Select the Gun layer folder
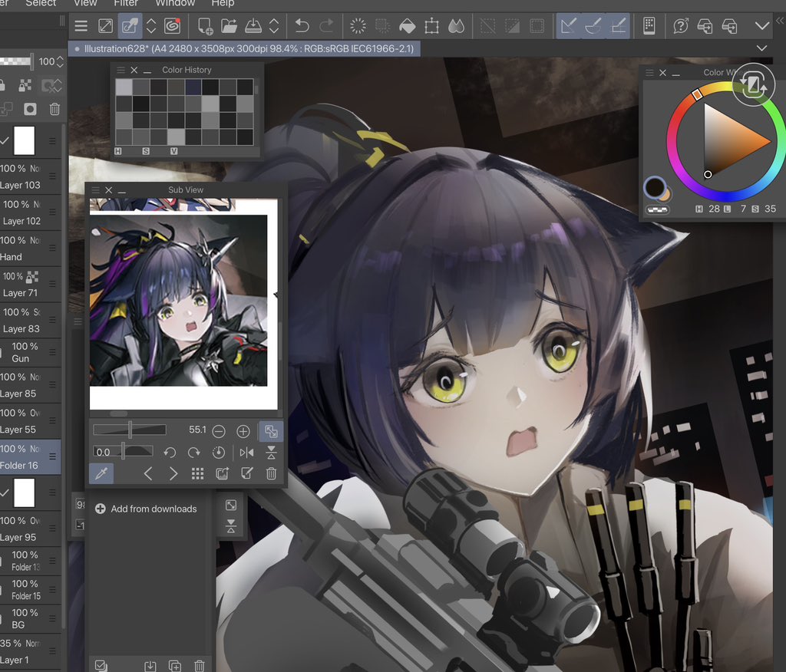 [x=30, y=352]
